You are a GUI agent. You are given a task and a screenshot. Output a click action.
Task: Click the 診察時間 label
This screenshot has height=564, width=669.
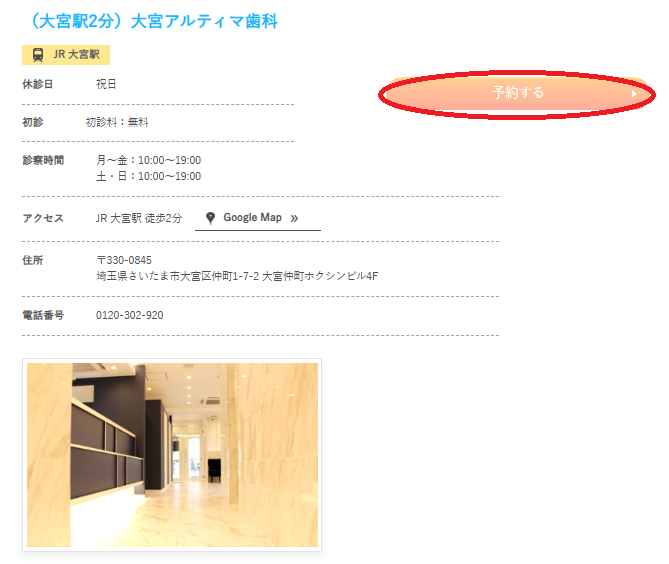click(x=43, y=160)
